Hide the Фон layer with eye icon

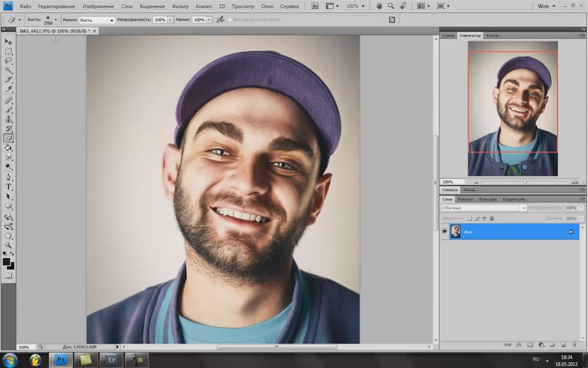[x=445, y=232]
